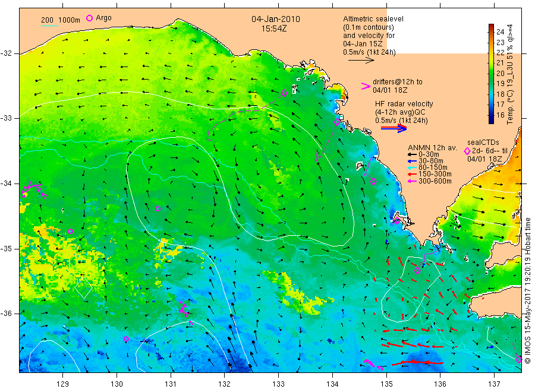Image resolution: width=535 pixels, height=392 pixels.
Task: Click the 'sealCTDs' legend label
Action: click(483, 142)
